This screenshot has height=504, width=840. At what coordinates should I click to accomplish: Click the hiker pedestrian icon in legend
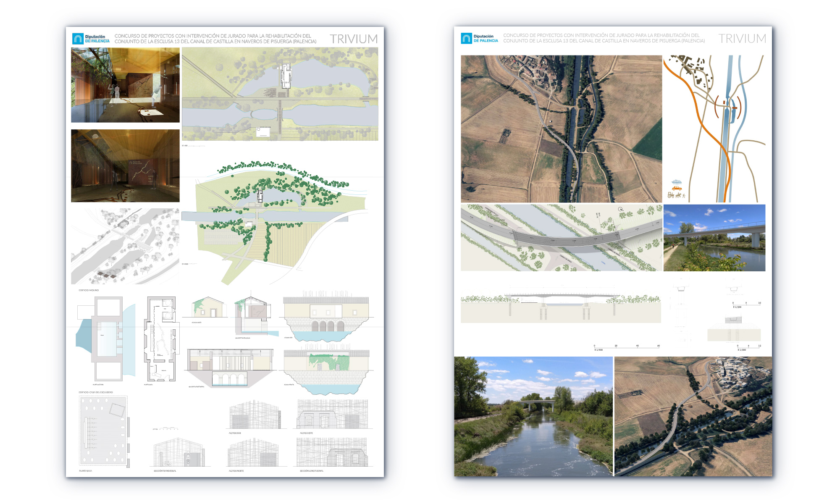pyautogui.click(x=684, y=196)
